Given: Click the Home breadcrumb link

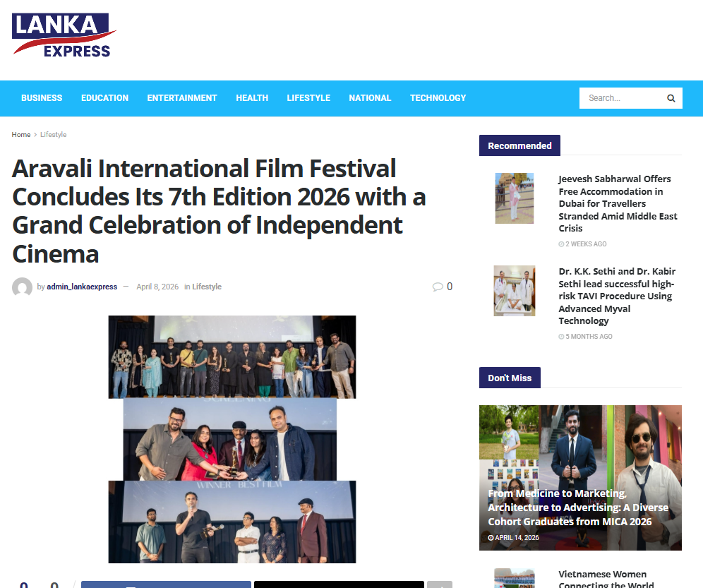Looking at the screenshot, I should pos(21,135).
